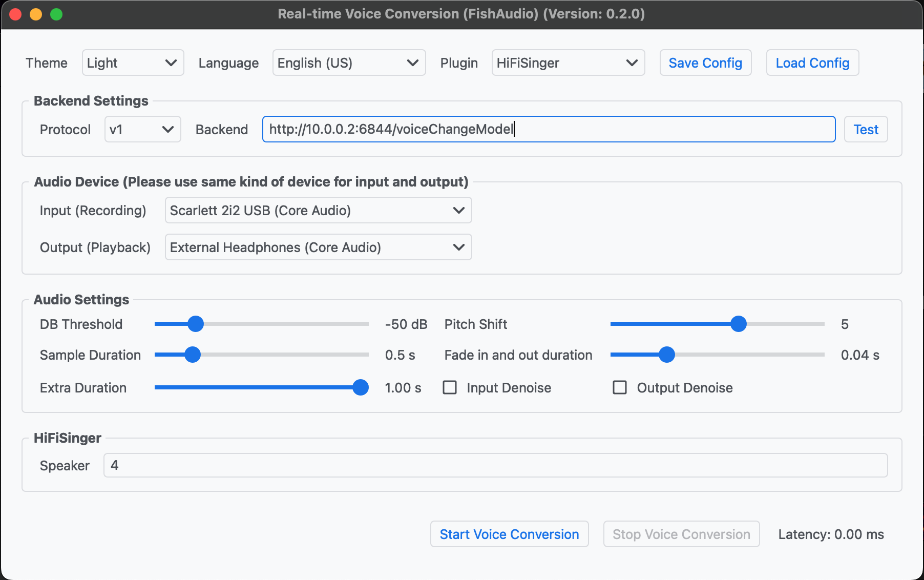Open the Theme dropdown
This screenshot has width=924, height=580.
pyautogui.click(x=133, y=63)
